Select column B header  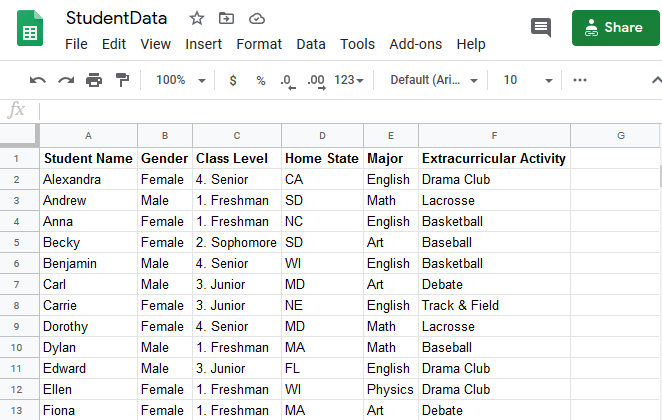(x=165, y=135)
